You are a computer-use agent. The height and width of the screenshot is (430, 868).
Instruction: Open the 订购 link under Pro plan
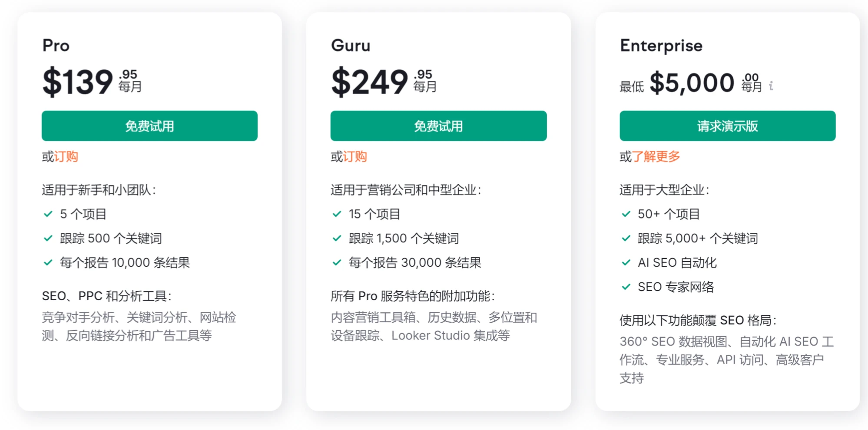[66, 156]
